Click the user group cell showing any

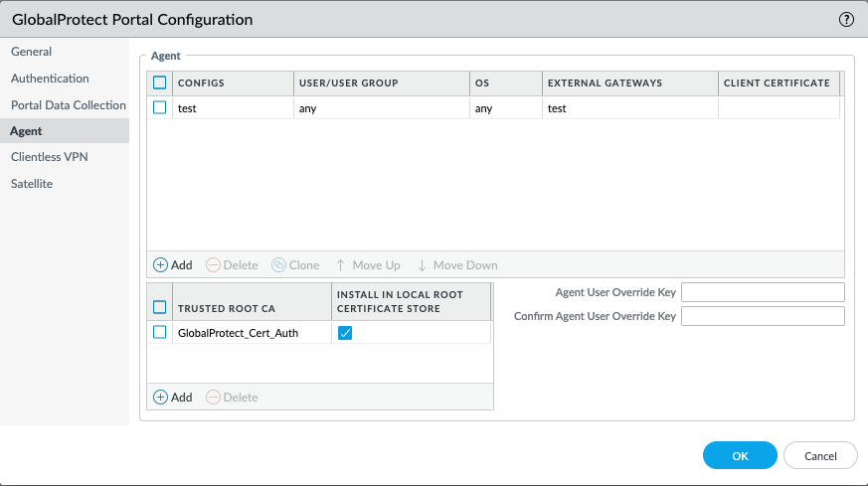382,108
